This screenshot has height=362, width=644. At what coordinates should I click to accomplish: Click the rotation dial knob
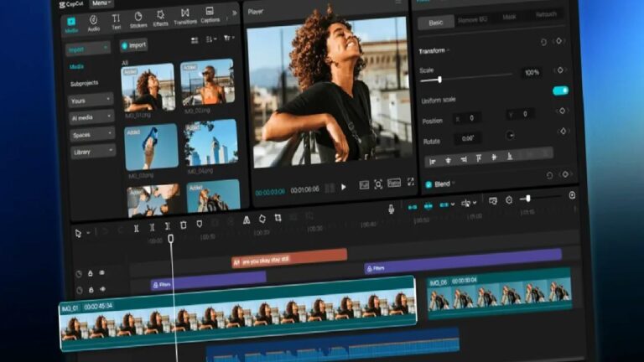[x=510, y=136]
